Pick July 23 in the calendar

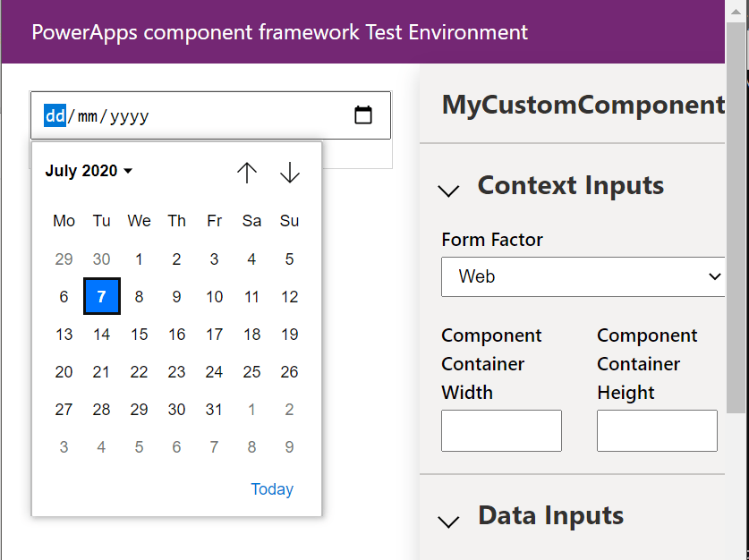click(x=177, y=371)
